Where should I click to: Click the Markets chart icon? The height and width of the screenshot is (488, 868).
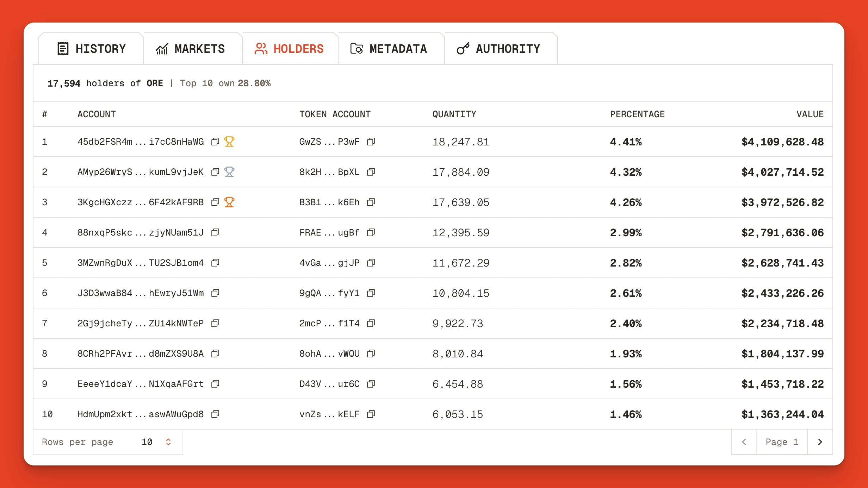coord(162,48)
